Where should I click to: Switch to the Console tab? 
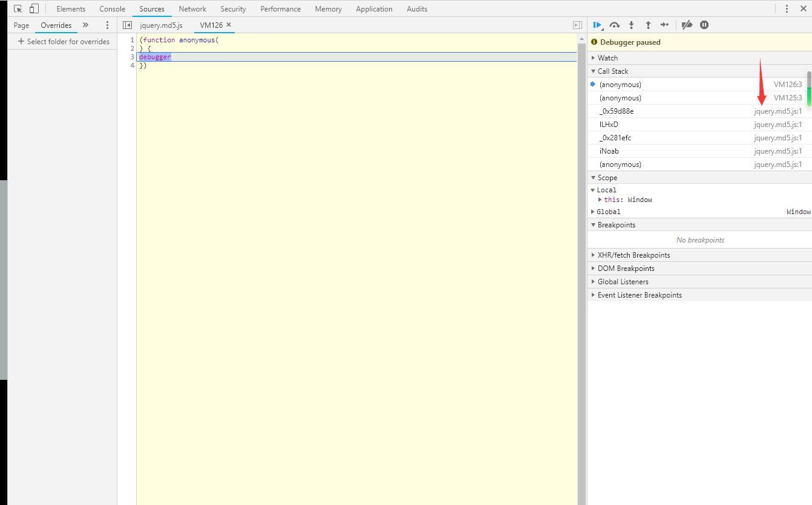pos(113,9)
